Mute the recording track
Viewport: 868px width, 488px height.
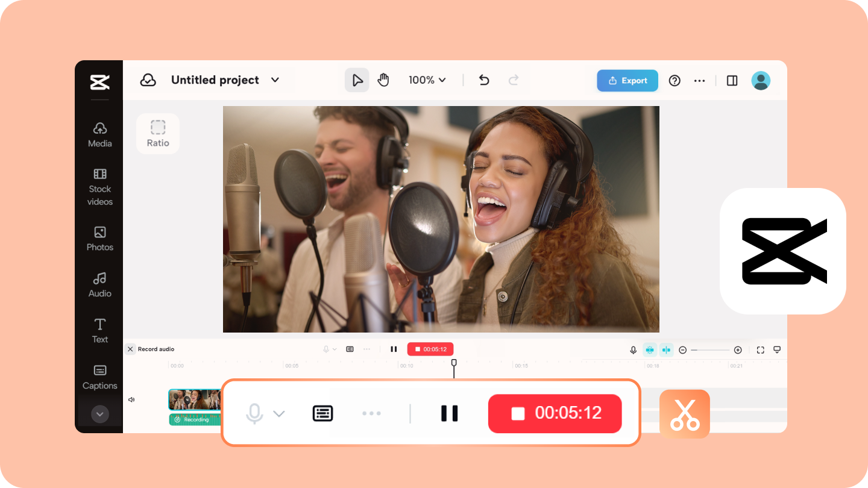[x=131, y=399]
